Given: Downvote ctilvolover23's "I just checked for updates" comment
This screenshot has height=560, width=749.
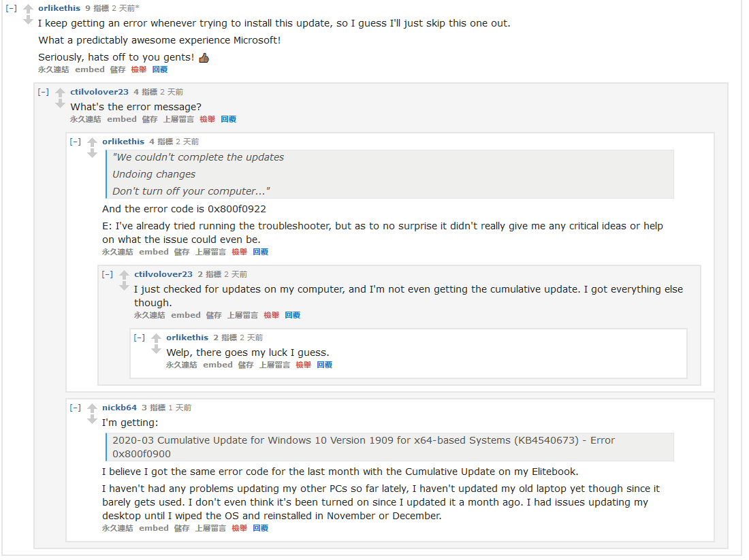Looking at the screenshot, I should pos(124,286).
